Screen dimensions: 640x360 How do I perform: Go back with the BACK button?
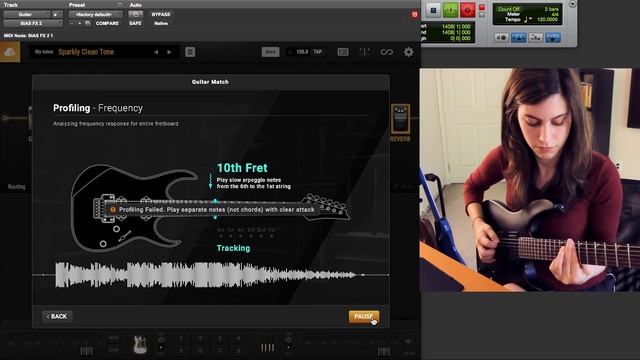pyautogui.click(x=57, y=316)
